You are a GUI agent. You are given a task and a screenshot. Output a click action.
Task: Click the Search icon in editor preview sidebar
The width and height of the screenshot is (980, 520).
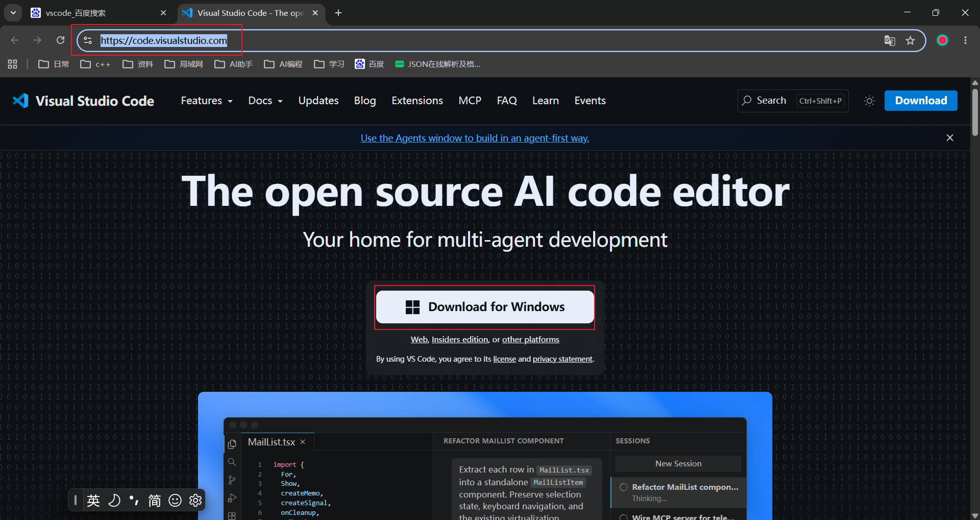coord(232,462)
